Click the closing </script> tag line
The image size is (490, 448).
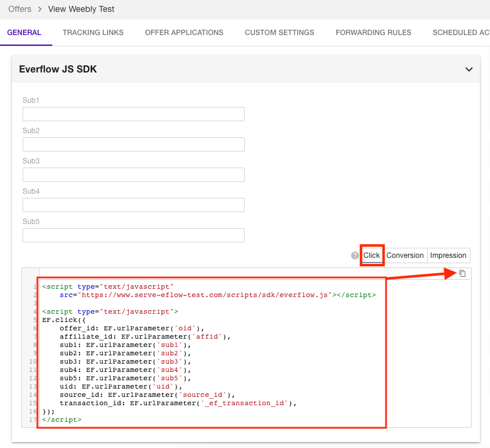(x=62, y=419)
